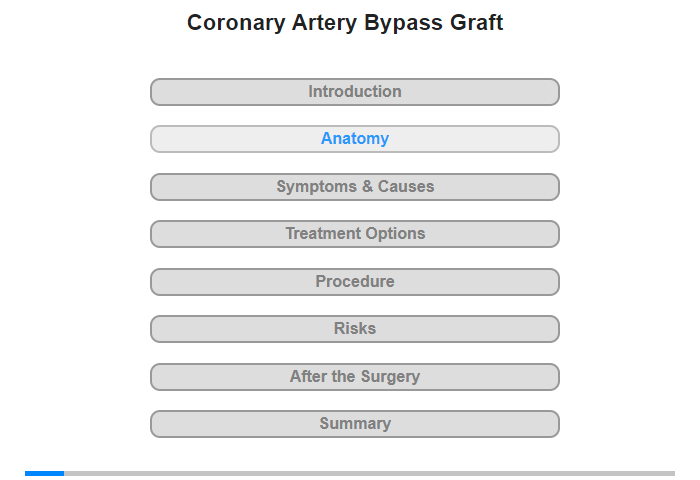The width and height of the screenshot is (700, 480).
Task: Pick Treatment Options from the list
Action: (355, 234)
